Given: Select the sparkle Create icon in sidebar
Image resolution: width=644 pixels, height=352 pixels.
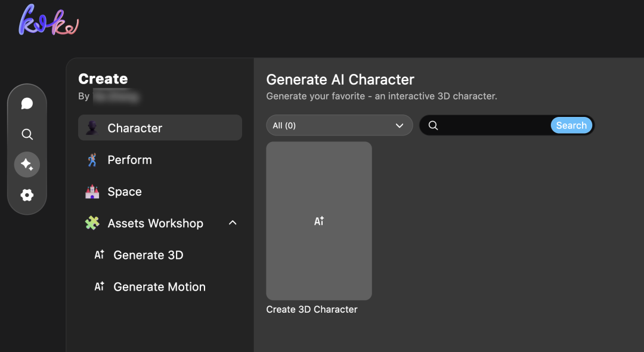Looking at the screenshot, I should point(27,164).
